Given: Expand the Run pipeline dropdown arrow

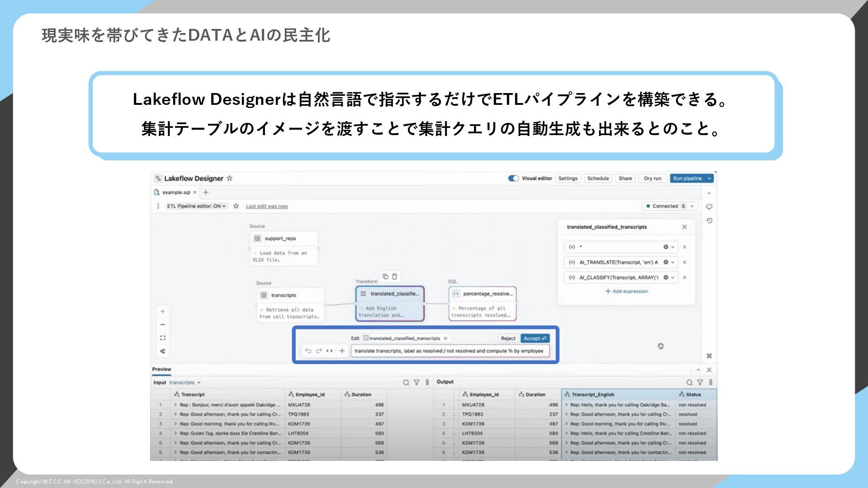Looking at the screenshot, I should (709, 178).
